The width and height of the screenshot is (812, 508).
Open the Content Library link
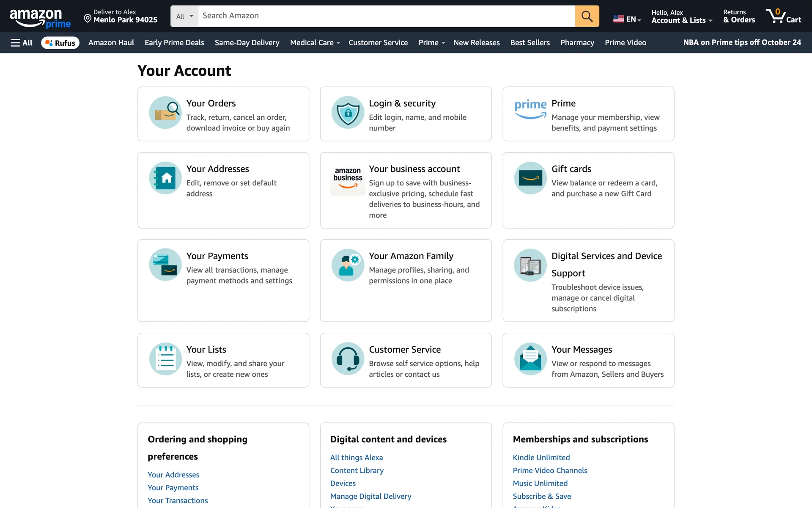pos(357,471)
